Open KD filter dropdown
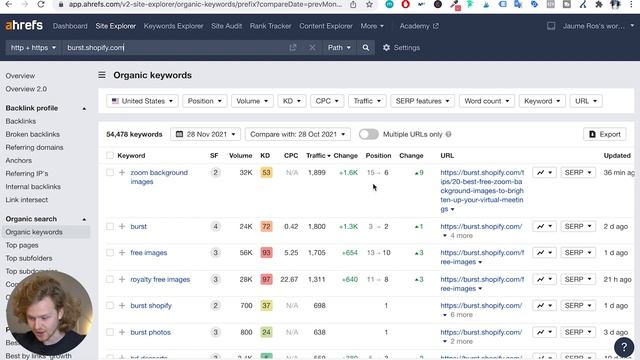This screenshot has width=640, height=360. tap(291, 101)
